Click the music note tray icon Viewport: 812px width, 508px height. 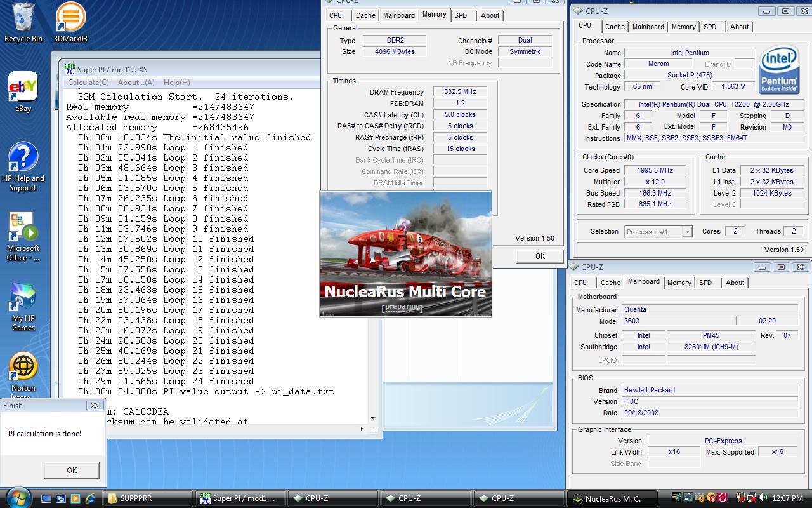(x=688, y=497)
